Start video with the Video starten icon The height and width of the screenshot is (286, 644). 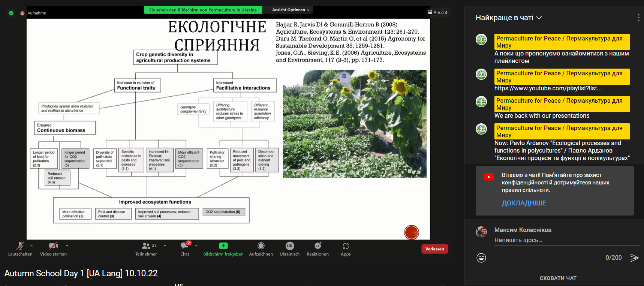tap(53, 246)
